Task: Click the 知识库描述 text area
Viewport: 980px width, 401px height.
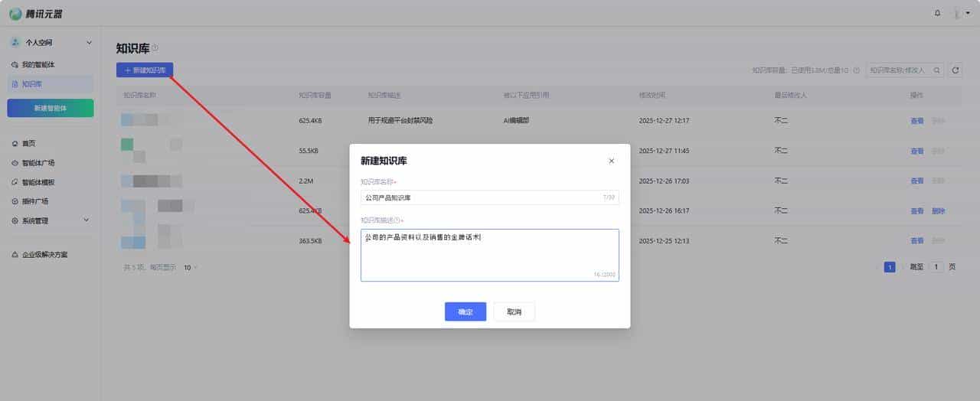Action: [490, 255]
